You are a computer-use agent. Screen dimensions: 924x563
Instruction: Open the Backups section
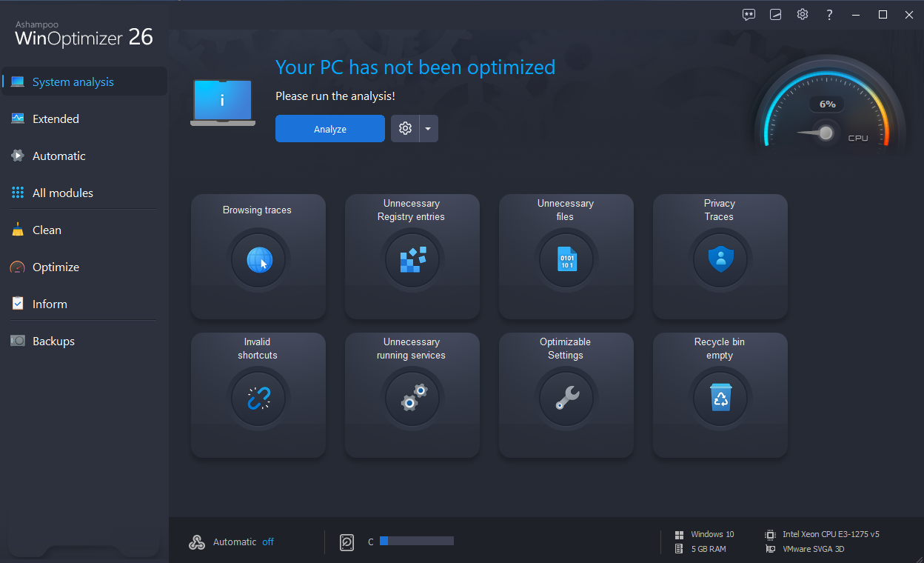[84, 341]
